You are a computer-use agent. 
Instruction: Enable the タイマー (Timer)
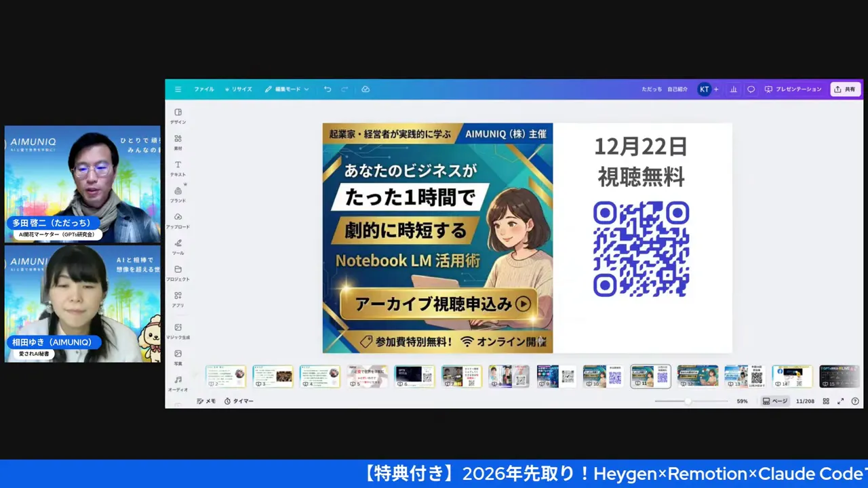click(x=237, y=401)
